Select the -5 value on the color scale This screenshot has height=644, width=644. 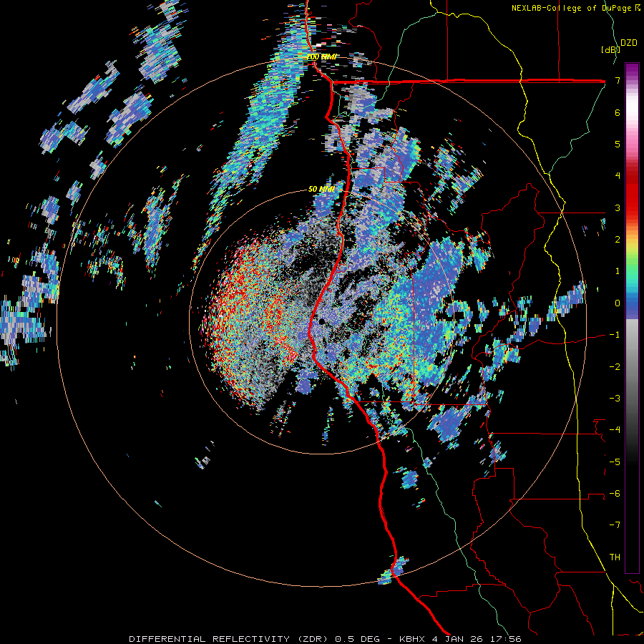click(615, 462)
